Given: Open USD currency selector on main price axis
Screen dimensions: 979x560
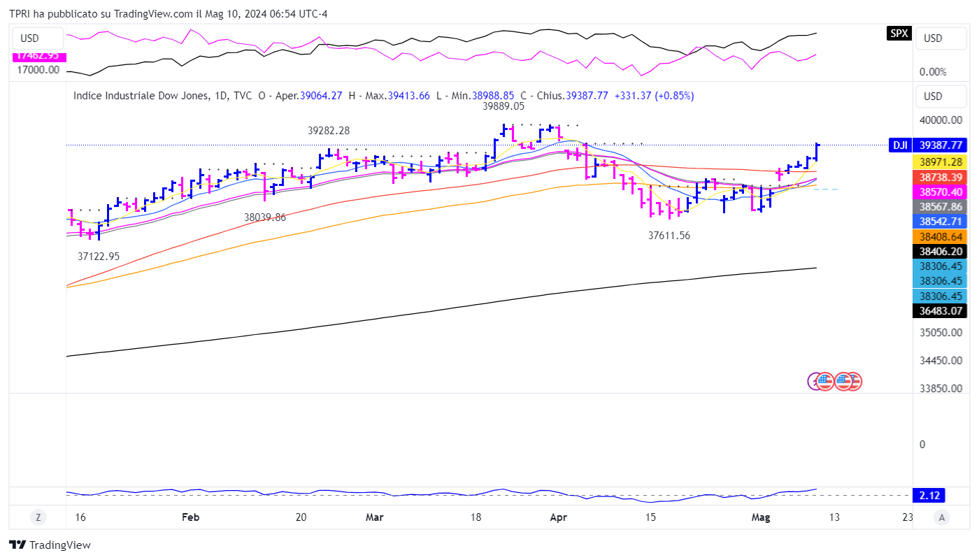Looking at the screenshot, I should coord(933,96).
